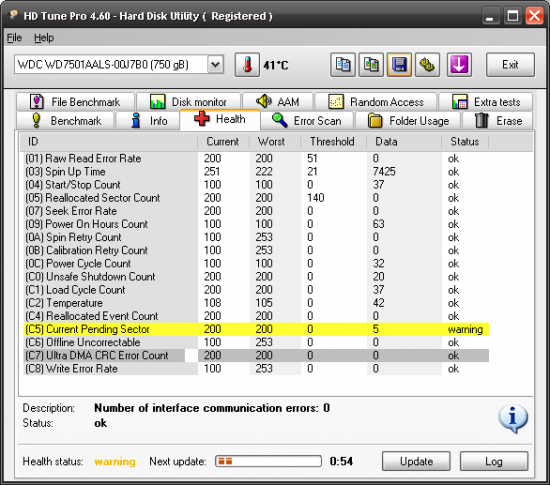Click the Next update progress bar

[x=268, y=461]
